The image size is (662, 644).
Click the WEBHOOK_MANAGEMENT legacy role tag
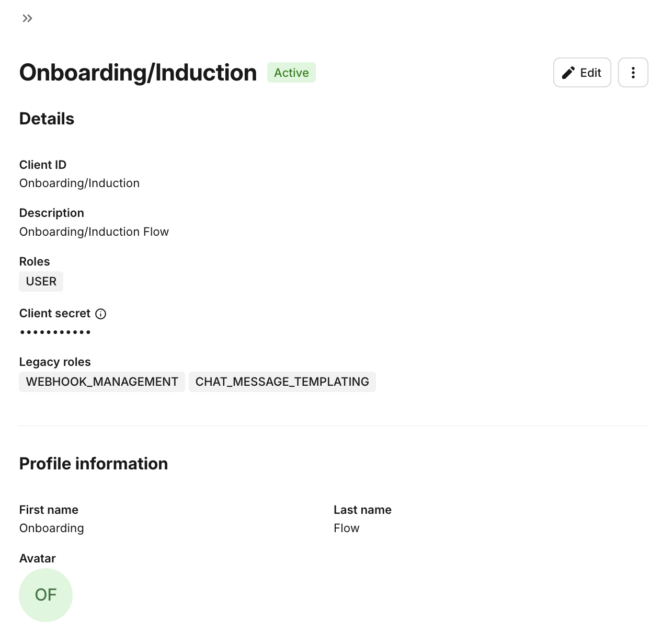pyautogui.click(x=102, y=382)
